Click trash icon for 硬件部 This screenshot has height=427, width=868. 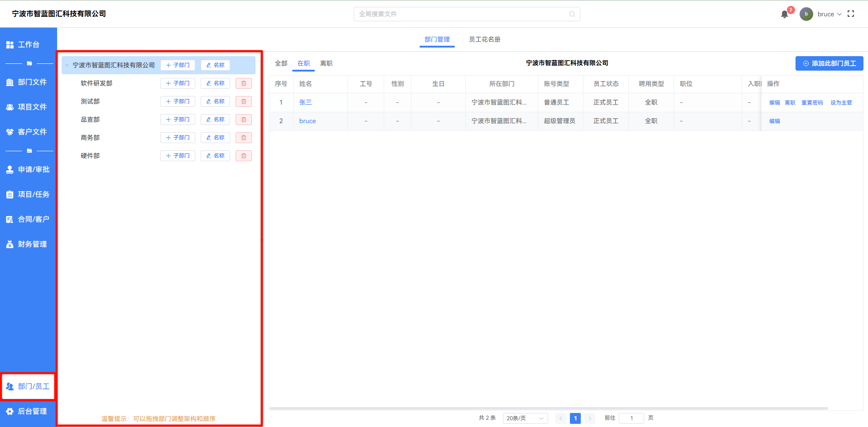(244, 156)
